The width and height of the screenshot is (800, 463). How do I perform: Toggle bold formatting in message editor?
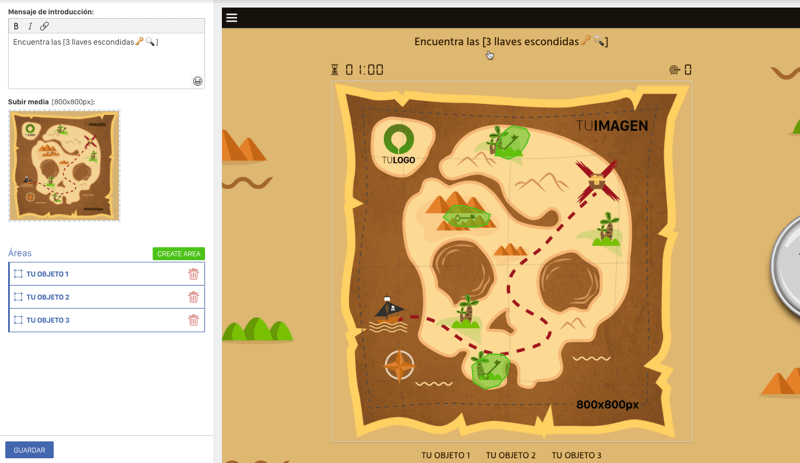point(16,26)
